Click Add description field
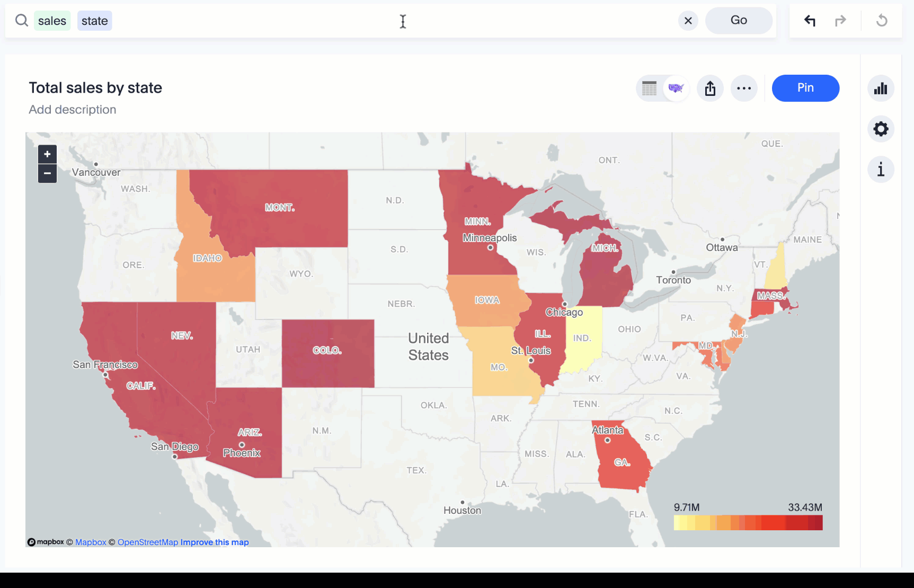Image resolution: width=914 pixels, height=588 pixels. [x=73, y=110]
